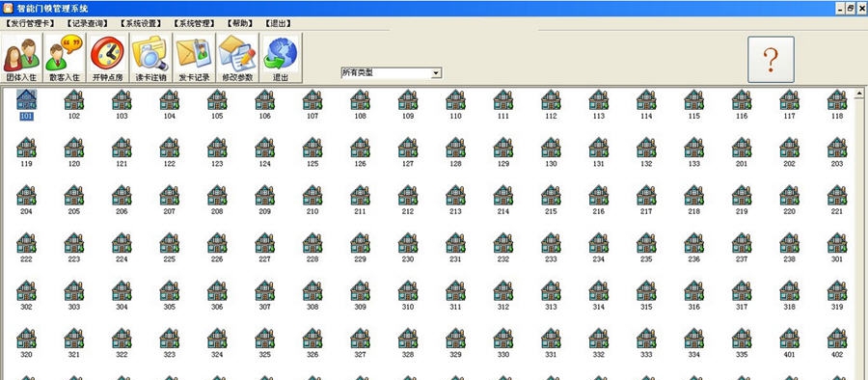
Task: Select room 222 house icon
Action: (x=26, y=243)
